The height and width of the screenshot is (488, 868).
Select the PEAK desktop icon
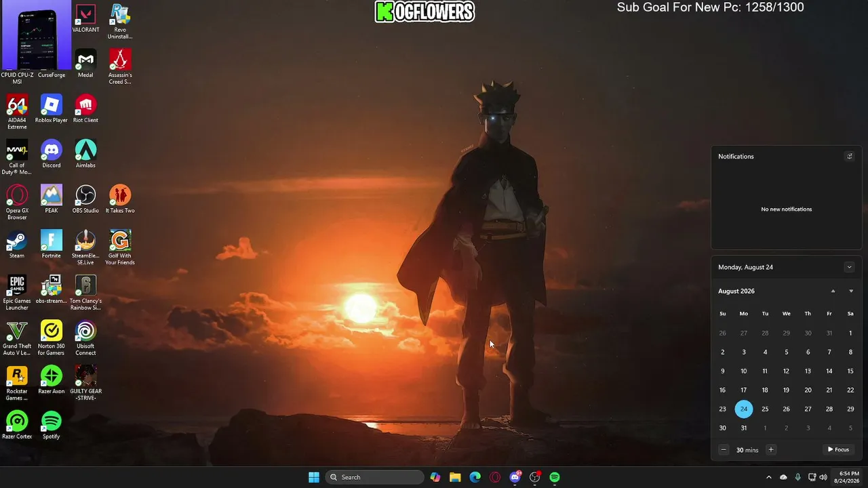click(52, 199)
